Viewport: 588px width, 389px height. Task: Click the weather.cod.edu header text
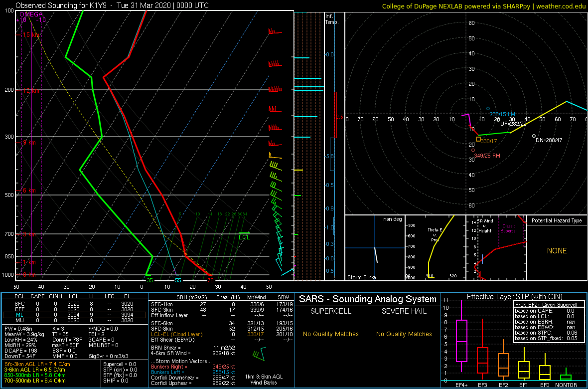(x=561, y=6)
